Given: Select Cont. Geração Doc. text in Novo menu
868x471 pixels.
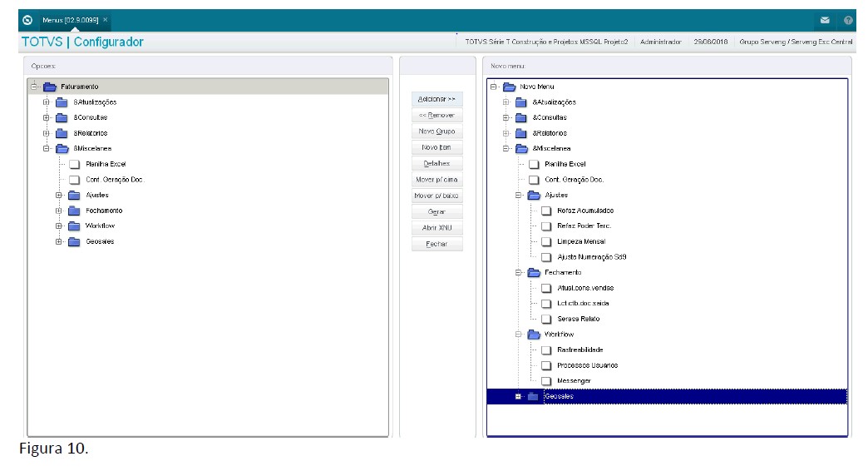Looking at the screenshot, I should (574, 180).
